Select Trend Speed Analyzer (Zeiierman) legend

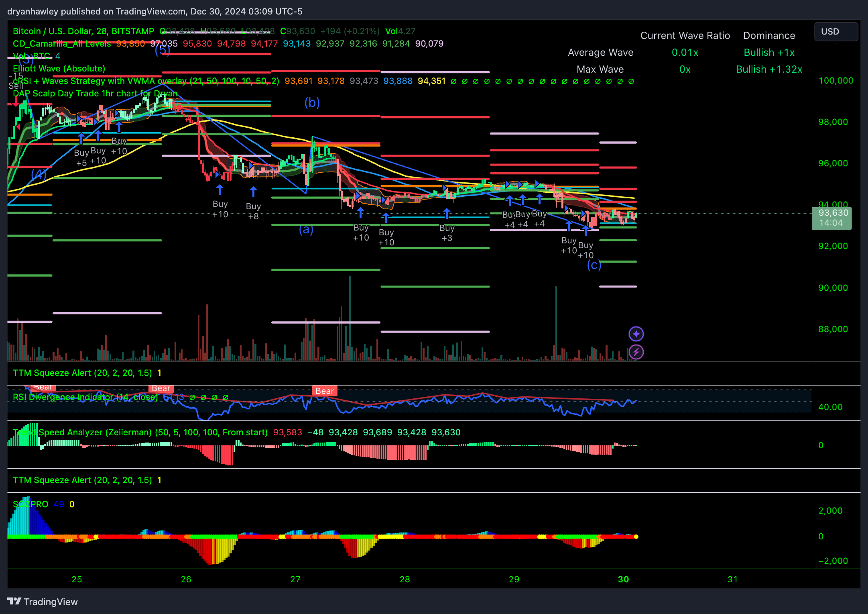click(140, 432)
